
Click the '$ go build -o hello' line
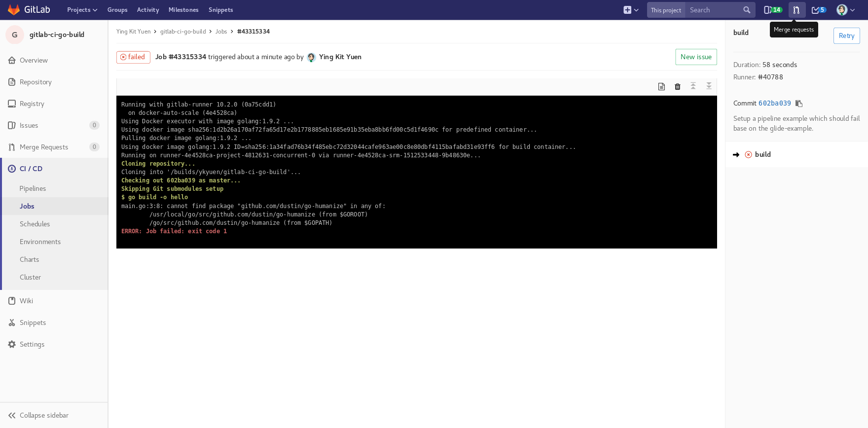point(154,197)
